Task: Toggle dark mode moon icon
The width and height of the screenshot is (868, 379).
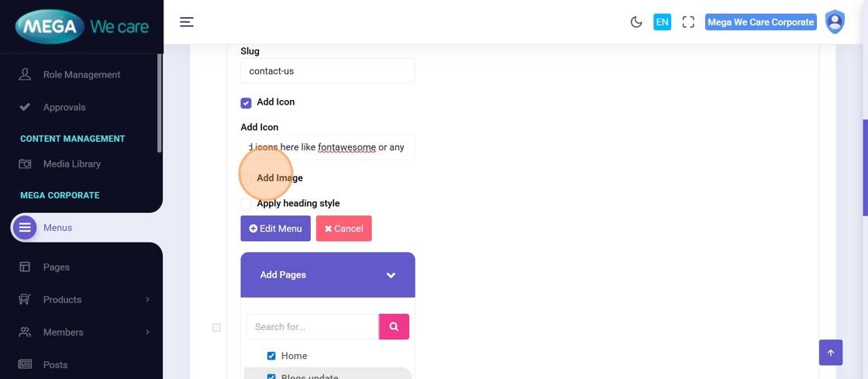Action: click(x=636, y=22)
